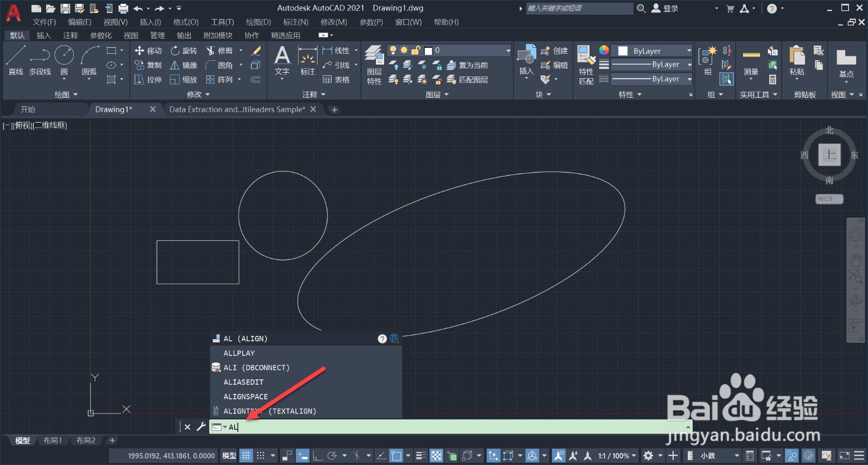868x465 pixels.
Task: Select the Arc (圆弧) tool
Action: click(90, 60)
